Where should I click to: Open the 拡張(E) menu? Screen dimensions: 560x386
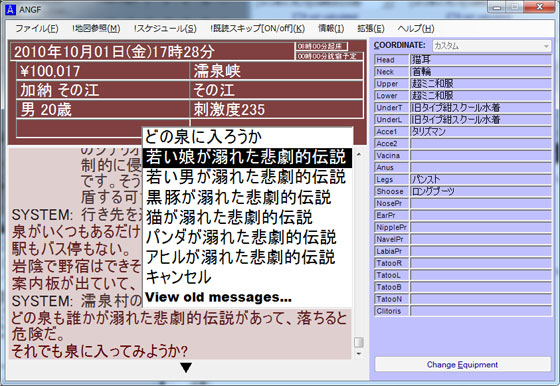371,28
